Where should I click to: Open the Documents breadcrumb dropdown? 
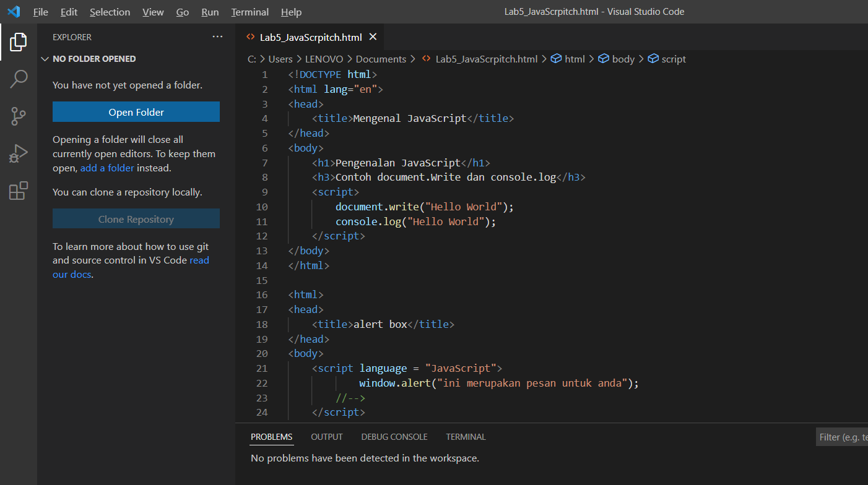[381, 59]
